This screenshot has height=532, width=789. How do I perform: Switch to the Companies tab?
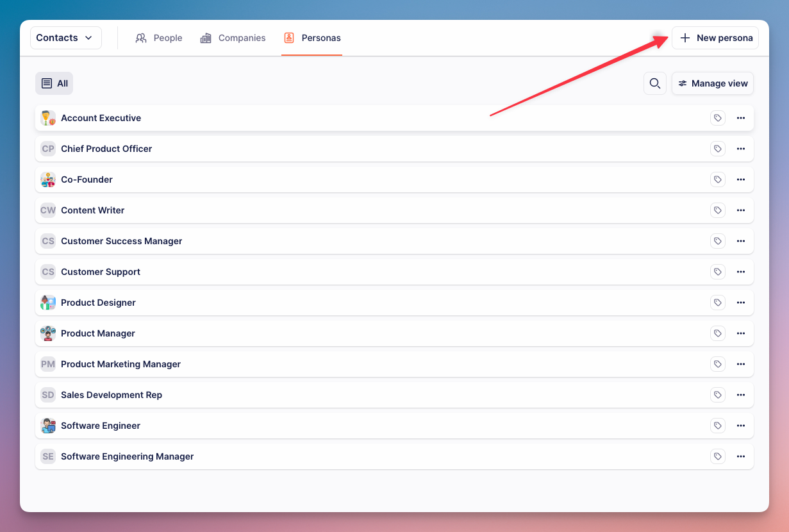(233, 38)
